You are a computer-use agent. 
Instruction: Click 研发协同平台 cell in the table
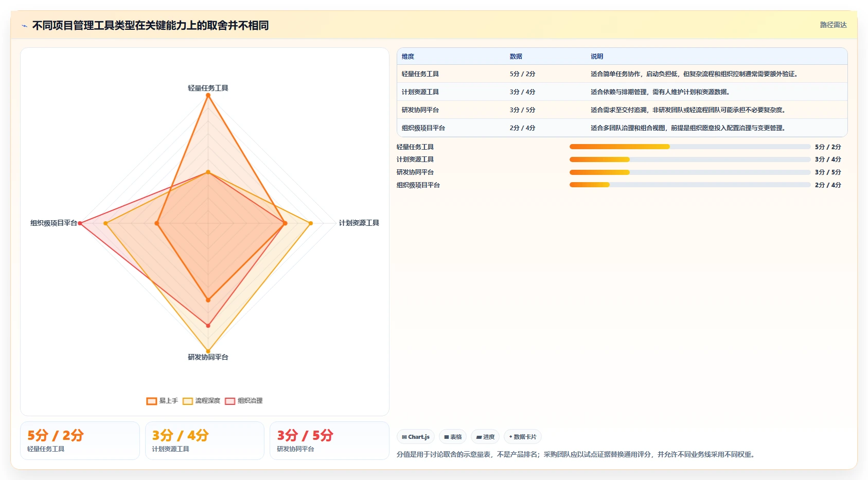[420, 110]
